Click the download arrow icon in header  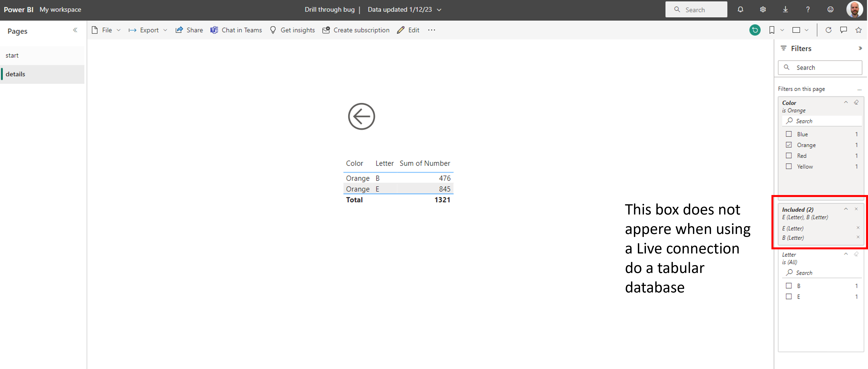click(x=785, y=9)
